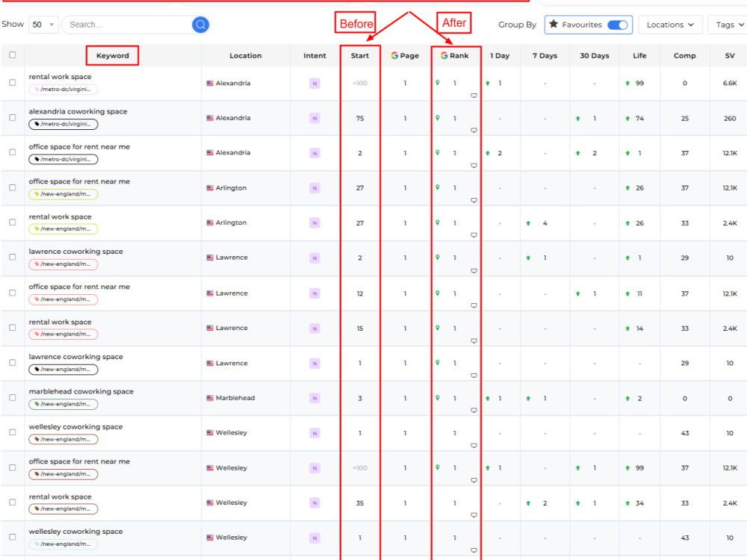Click green map pin in marblehead coworking space rank
Screen dimensions: 747x560
[x=437, y=398]
